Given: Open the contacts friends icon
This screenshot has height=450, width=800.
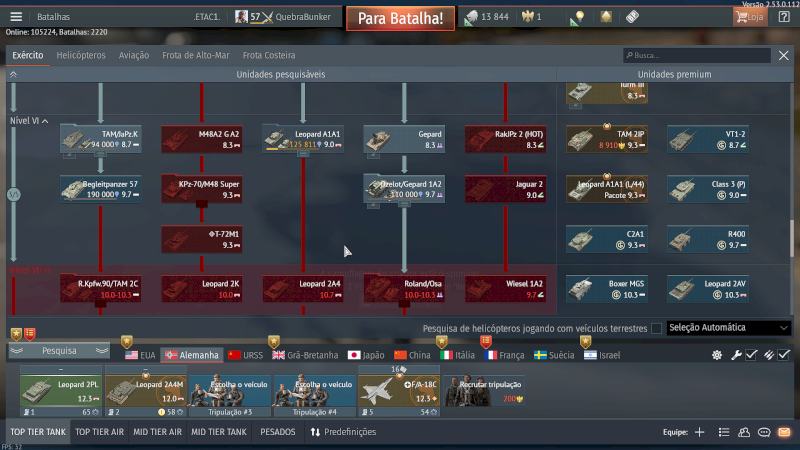Looking at the screenshot, I should point(744,432).
